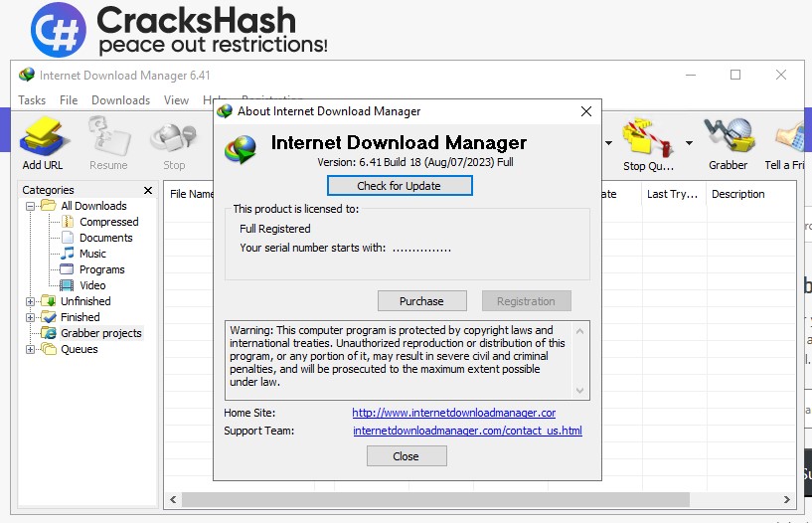Close the About Internet Download Manager dialog
This screenshot has width=812, height=523.
[x=586, y=111]
